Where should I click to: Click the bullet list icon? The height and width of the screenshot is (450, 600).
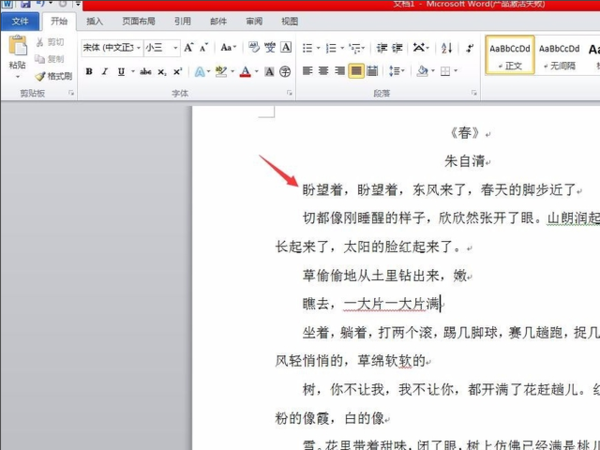[x=308, y=48]
